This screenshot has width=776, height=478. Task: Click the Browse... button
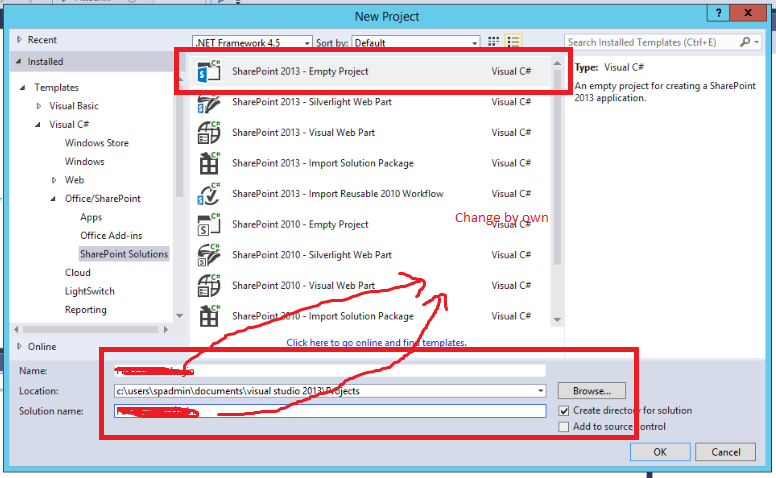click(592, 391)
